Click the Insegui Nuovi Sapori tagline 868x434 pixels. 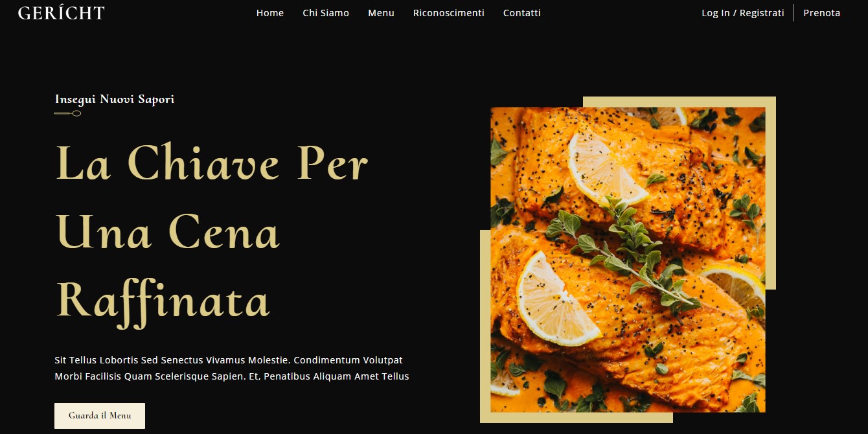115,99
